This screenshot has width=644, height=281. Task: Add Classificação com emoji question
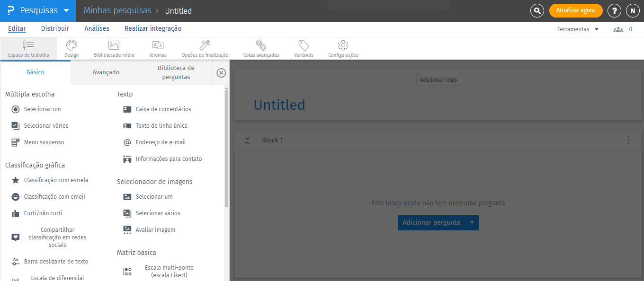[48, 197]
